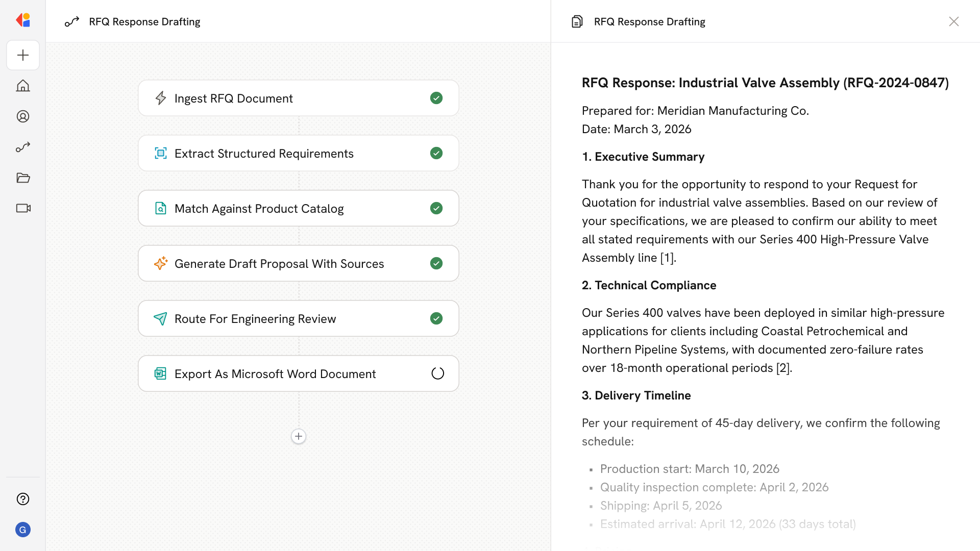Open the workflows route icon in sidebar
Image resolution: width=980 pixels, height=551 pixels.
(x=23, y=147)
